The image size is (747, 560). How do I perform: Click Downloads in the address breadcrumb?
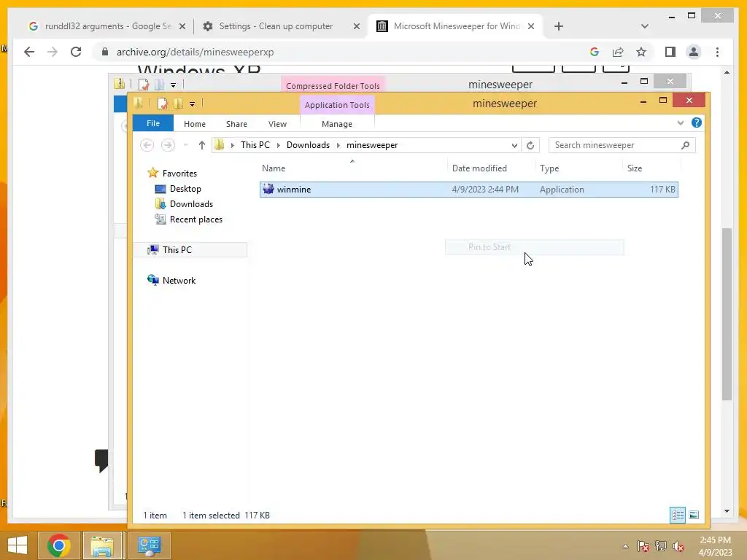(x=308, y=145)
